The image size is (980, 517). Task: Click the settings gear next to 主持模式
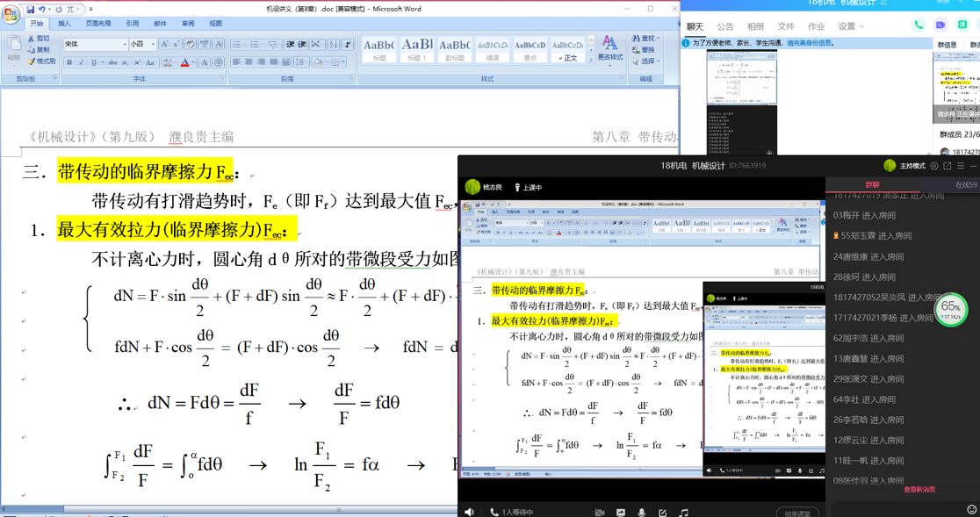[934, 166]
